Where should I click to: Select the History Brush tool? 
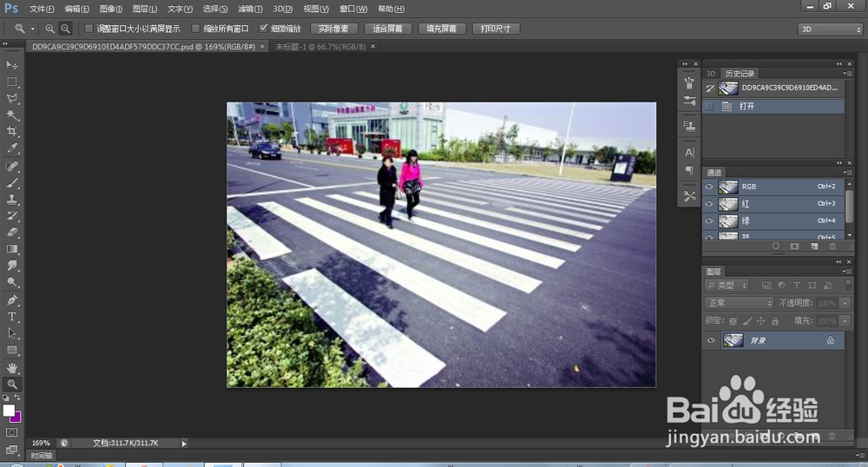pos(11,216)
